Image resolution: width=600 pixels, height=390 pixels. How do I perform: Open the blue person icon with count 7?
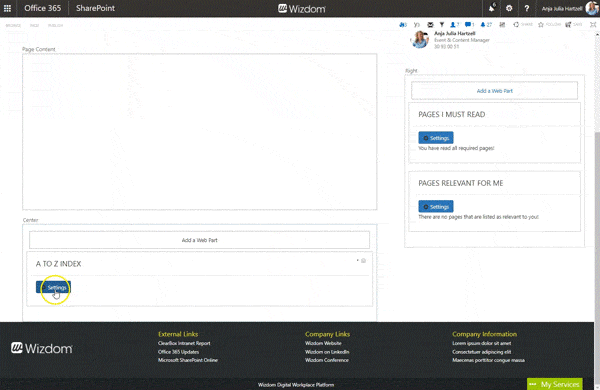(x=454, y=24)
